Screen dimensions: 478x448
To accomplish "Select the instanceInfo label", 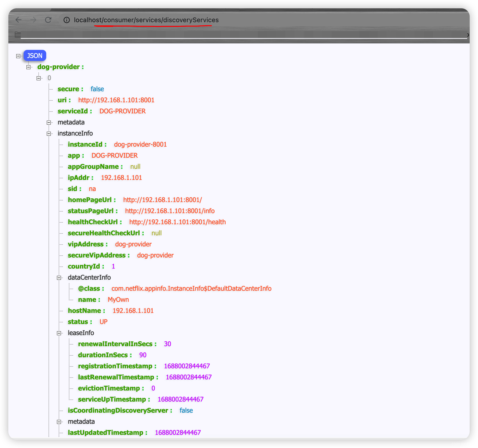I will pos(75,133).
